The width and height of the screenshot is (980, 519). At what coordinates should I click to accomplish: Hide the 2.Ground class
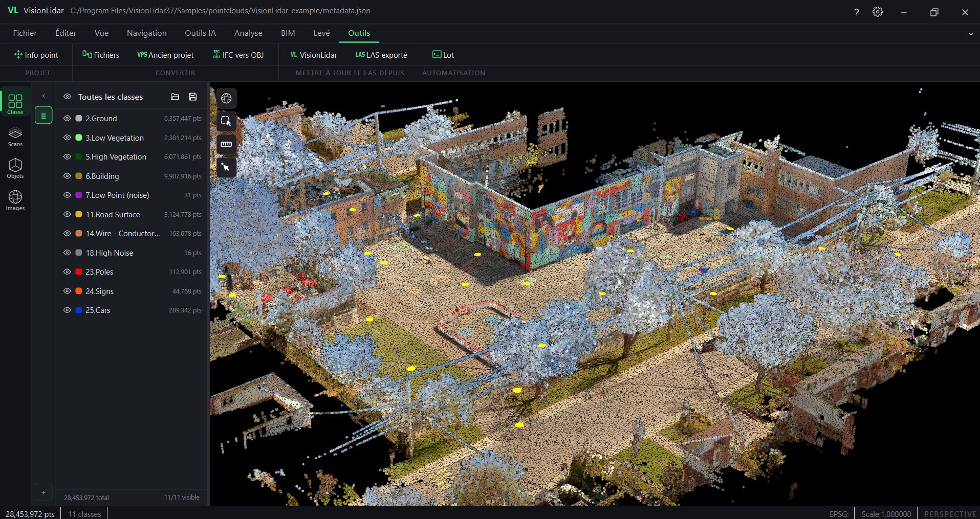click(x=67, y=118)
